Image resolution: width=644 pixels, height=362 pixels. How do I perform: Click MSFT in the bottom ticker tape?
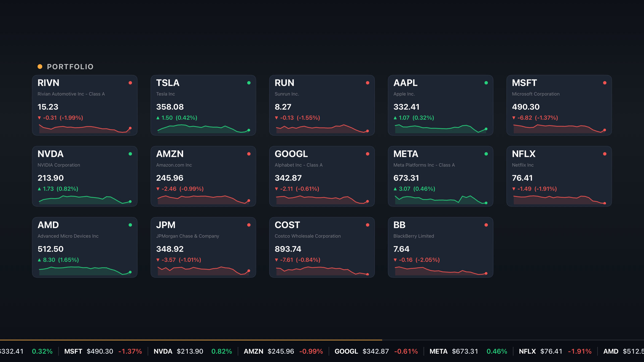73,351
